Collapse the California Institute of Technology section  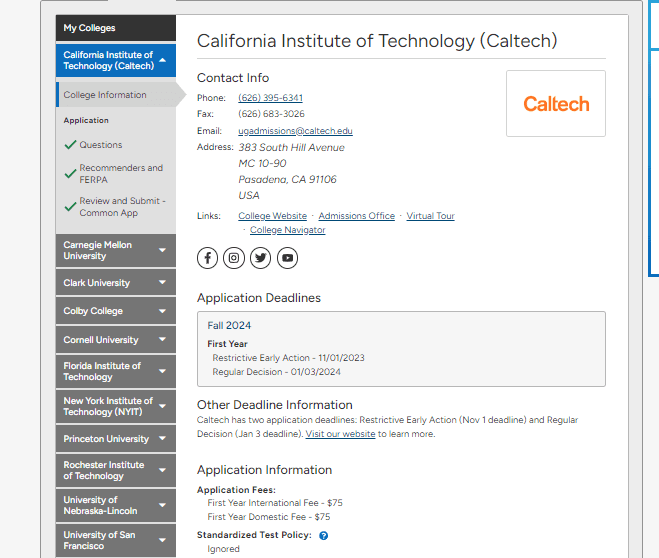tap(163, 60)
